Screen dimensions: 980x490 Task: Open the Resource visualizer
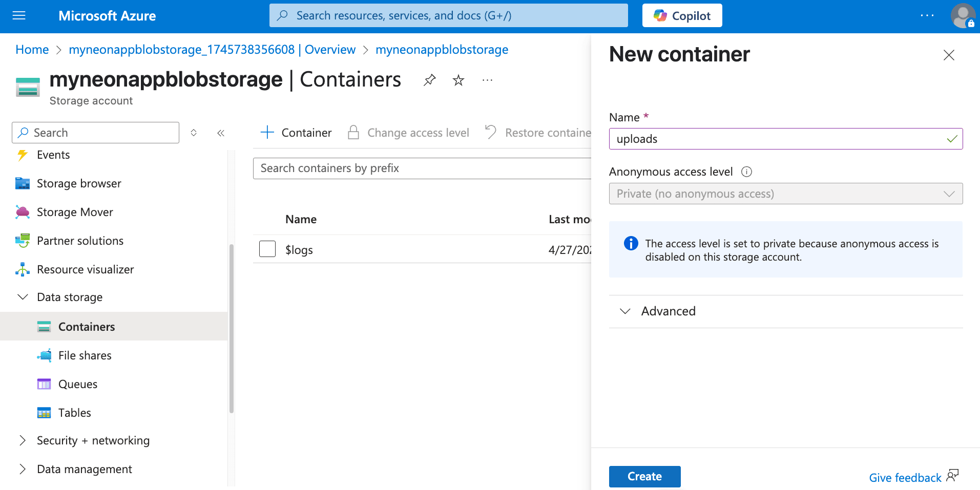(x=85, y=269)
